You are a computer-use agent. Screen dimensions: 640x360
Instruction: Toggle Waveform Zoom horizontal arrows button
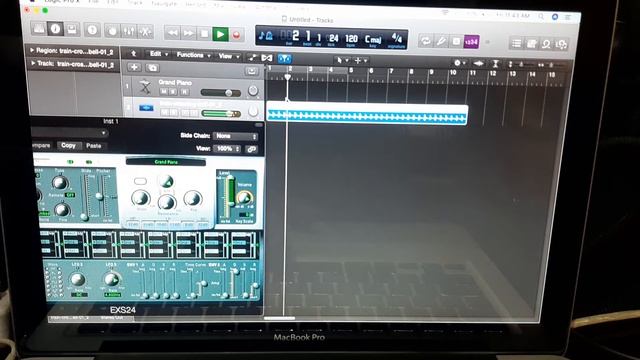click(x=479, y=63)
